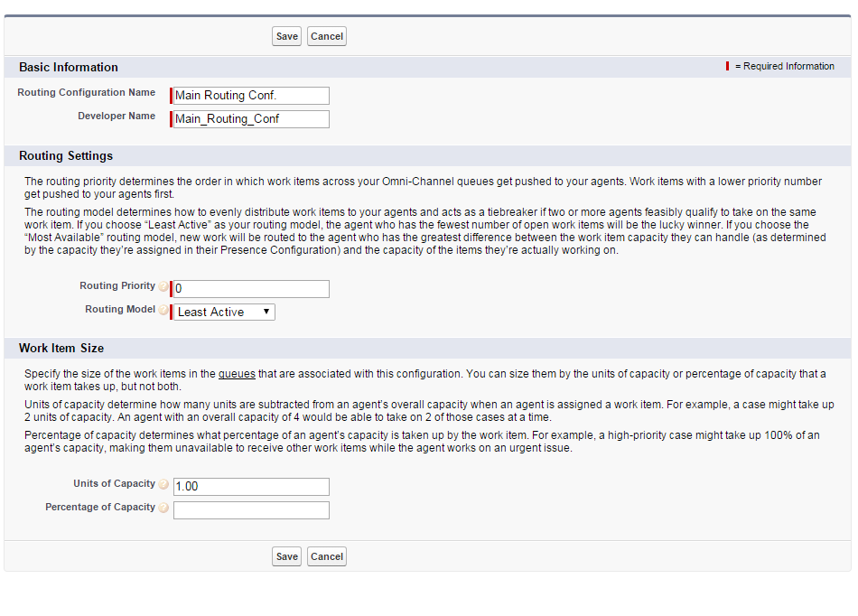Click the Units of Capacity field
The height and width of the screenshot is (616, 858).
(x=251, y=487)
